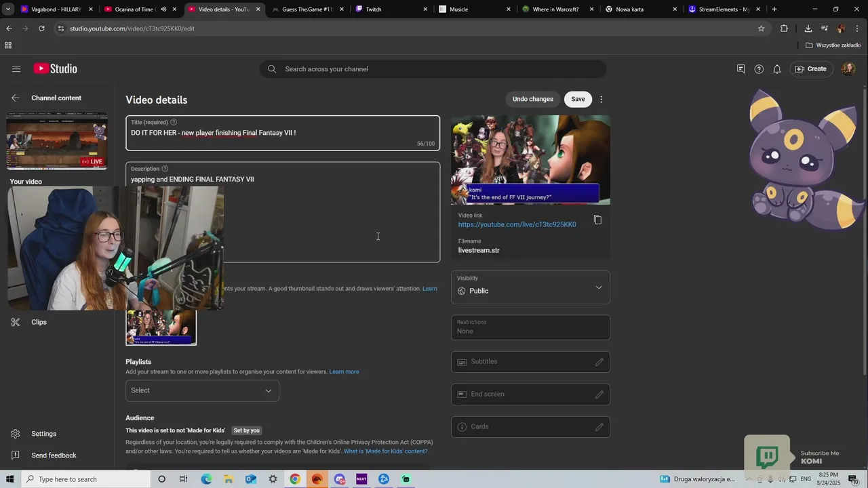Image resolution: width=868 pixels, height=488 pixels.
Task: Switch to Guess The.Game browser tab
Action: 307,9
